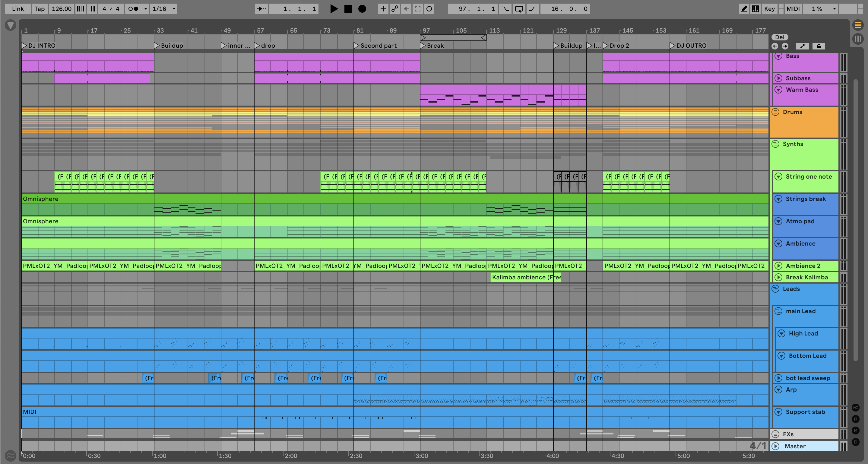
Task: Jump to the Break locator marker
Action: [x=423, y=46]
